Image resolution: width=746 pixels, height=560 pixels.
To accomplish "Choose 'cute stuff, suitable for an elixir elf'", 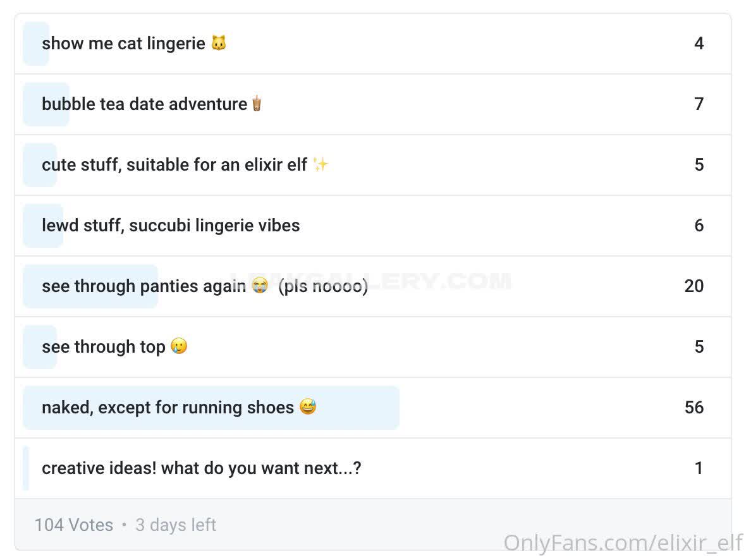I will point(373,164).
